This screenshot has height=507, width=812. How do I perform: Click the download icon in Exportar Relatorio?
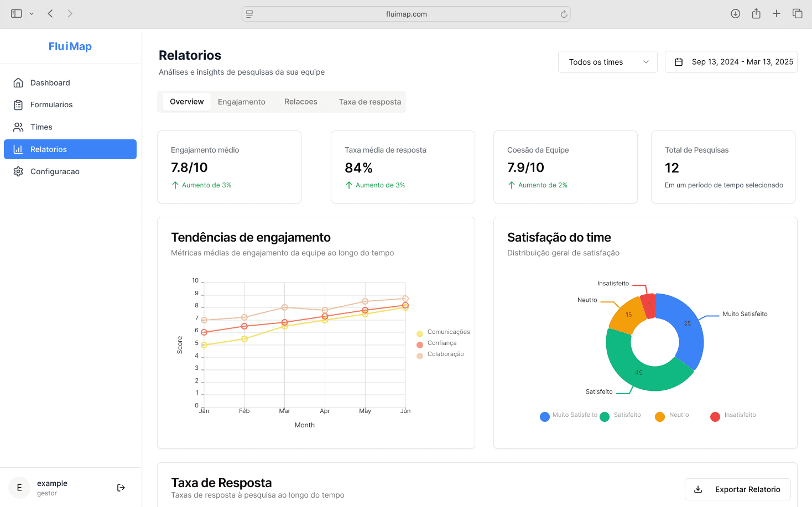pyautogui.click(x=698, y=489)
